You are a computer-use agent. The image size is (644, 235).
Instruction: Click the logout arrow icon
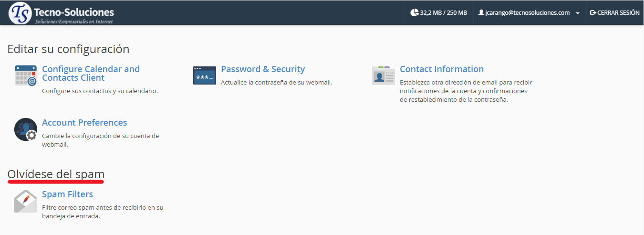pos(593,13)
